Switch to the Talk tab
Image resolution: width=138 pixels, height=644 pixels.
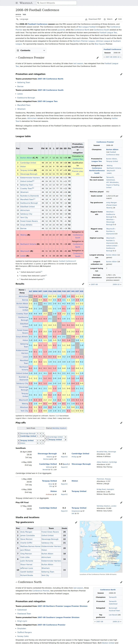click(24, 14)
